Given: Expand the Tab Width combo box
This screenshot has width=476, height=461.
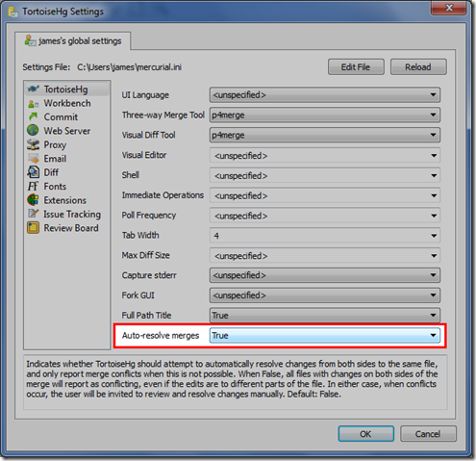Looking at the screenshot, I should point(325,236).
